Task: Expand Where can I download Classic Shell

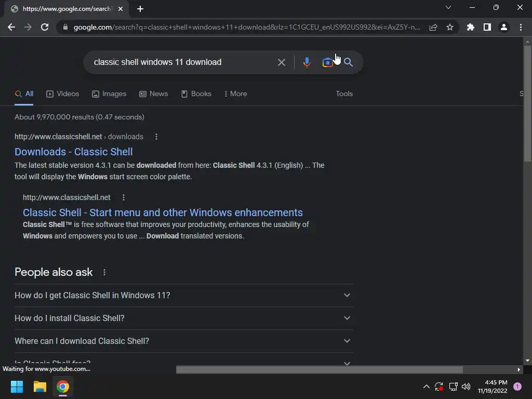Action: (184, 341)
